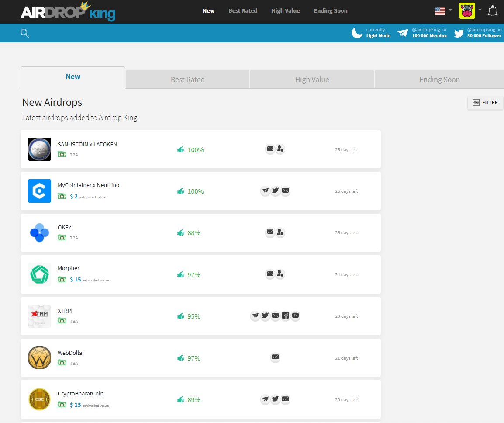Click the MyCointainer blue logo
Viewport: 504px width, 423px height.
[x=40, y=191]
